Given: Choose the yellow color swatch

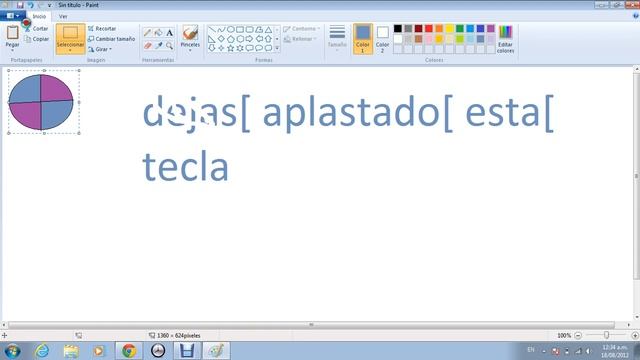Looking at the screenshot, I should tap(449, 29).
